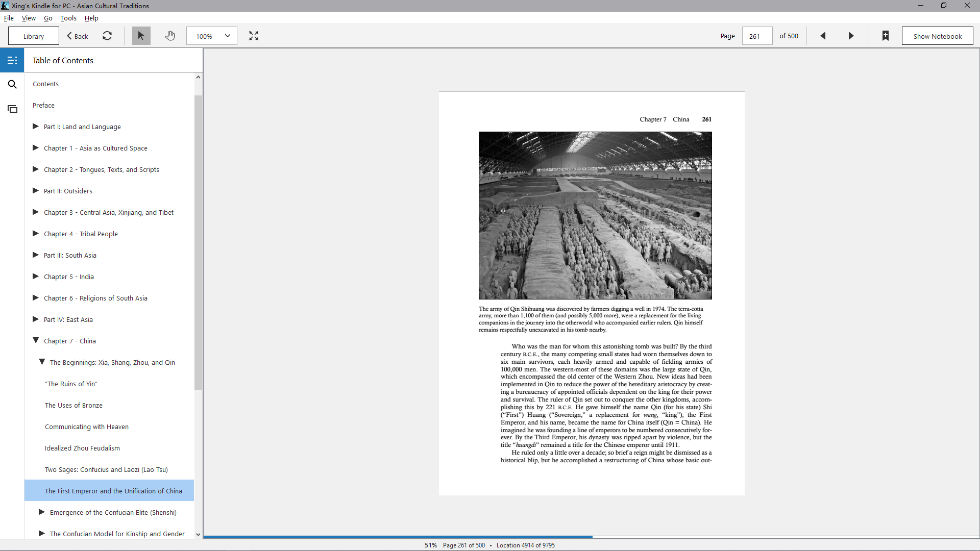Screen dimensions: 980x551
Task: Click scroll up arrow in contents panel
Action: pyautogui.click(x=198, y=77)
